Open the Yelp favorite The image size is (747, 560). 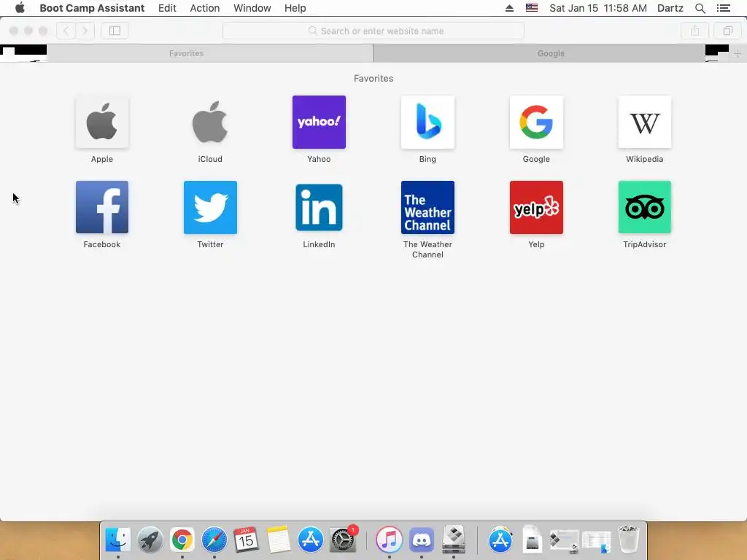coord(536,208)
